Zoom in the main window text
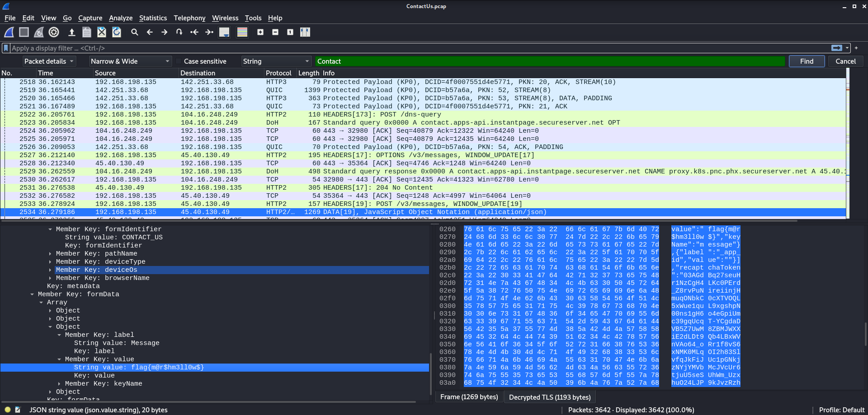This screenshot has width=868, height=415. coord(260,32)
